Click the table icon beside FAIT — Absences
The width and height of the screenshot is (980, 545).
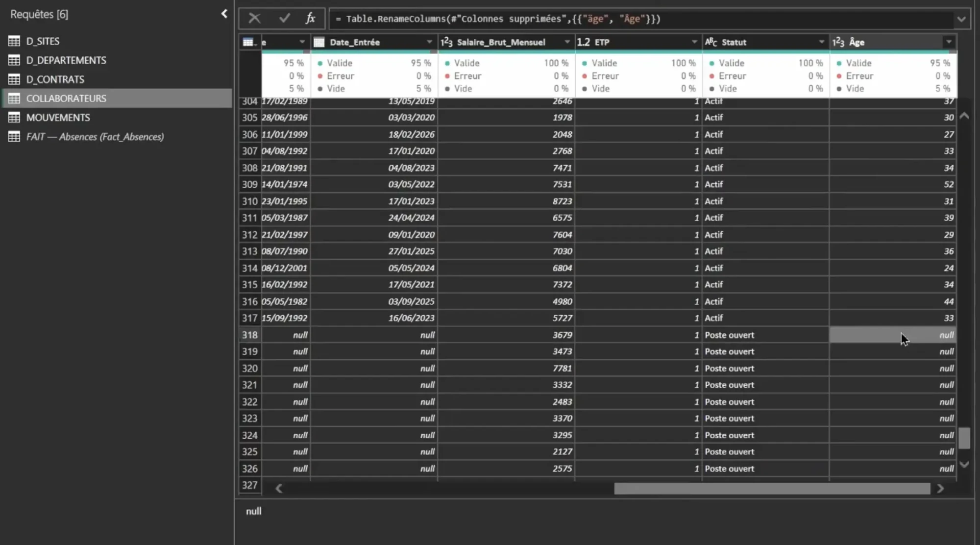point(14,137)
